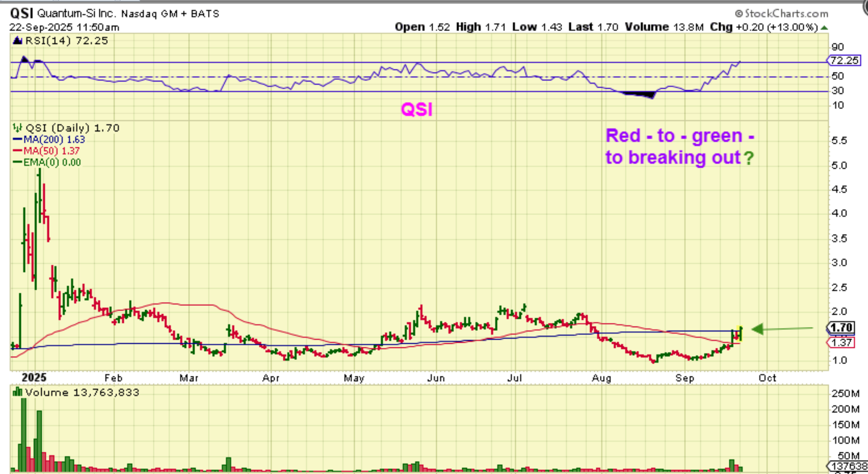Click the mountain icon beside RSI(14)
Image resolution: width=868 pixels, height=474 pixels.
pos(18,41)
